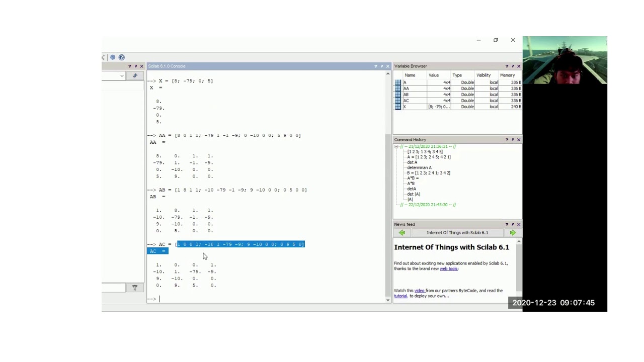
Task: Click news feed vertical scrollbar
Action: [519, 266]
